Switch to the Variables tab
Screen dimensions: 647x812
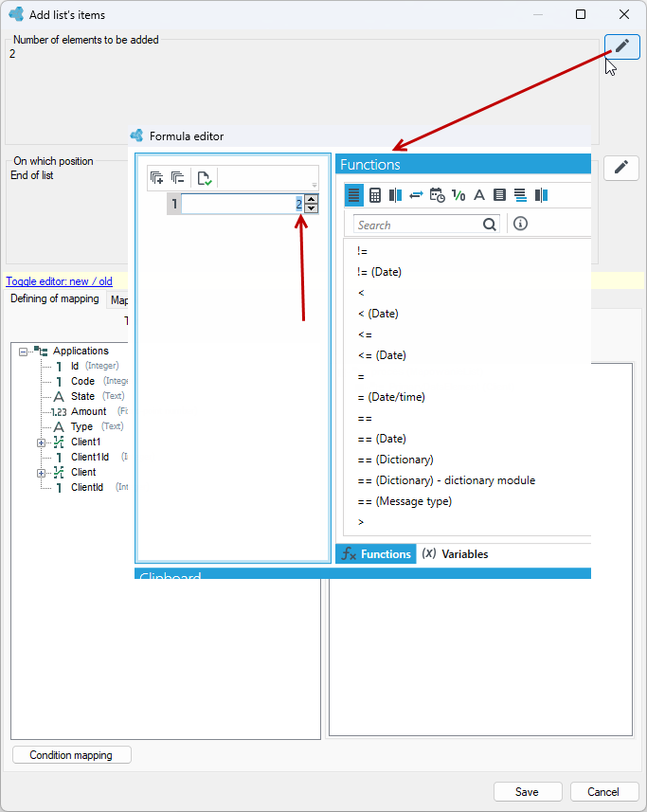[455, 554]
